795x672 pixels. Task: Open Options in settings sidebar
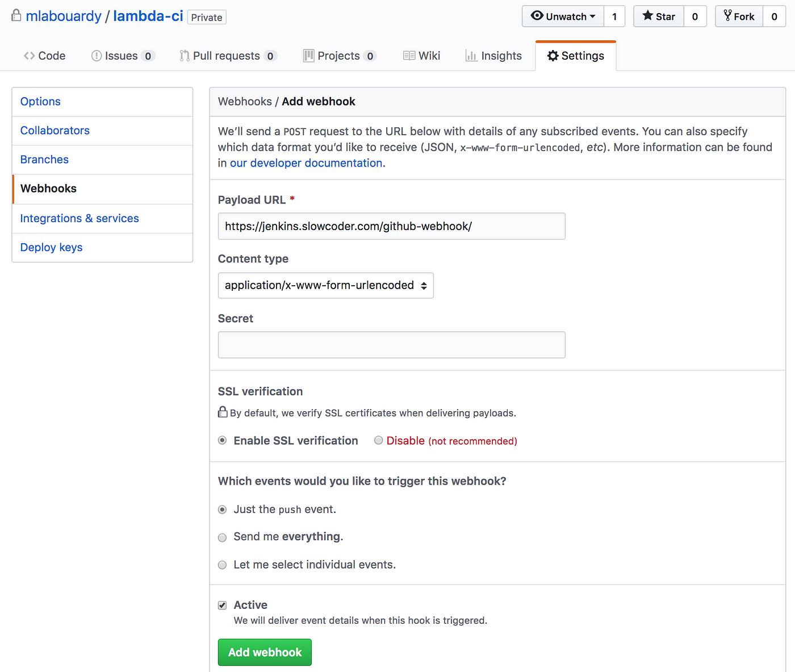[102, 102]
